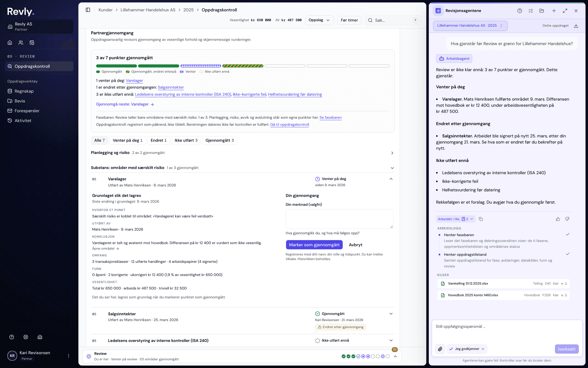This screenshot has height=368, width=588.
Task: Click the orange striped progress segment
Action: (x=243, y=66)
